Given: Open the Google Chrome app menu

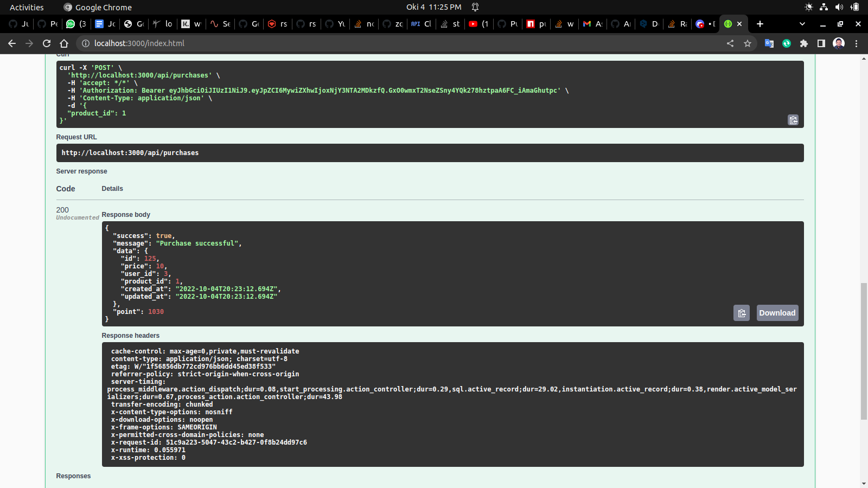Looking at the screenshot, I should [x=98, y=7].
